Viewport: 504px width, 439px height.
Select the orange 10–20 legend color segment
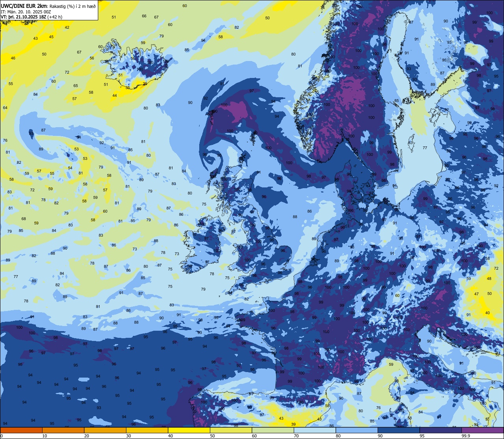click(63, 430)
